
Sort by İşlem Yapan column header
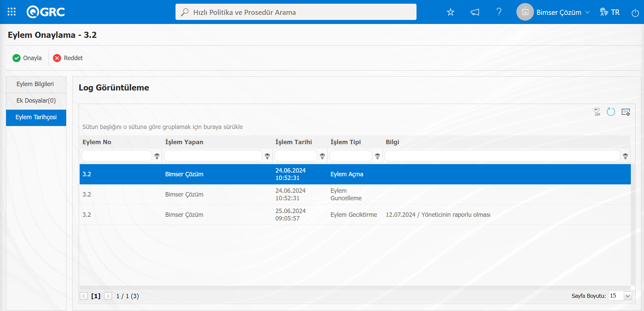pos(184,142)
